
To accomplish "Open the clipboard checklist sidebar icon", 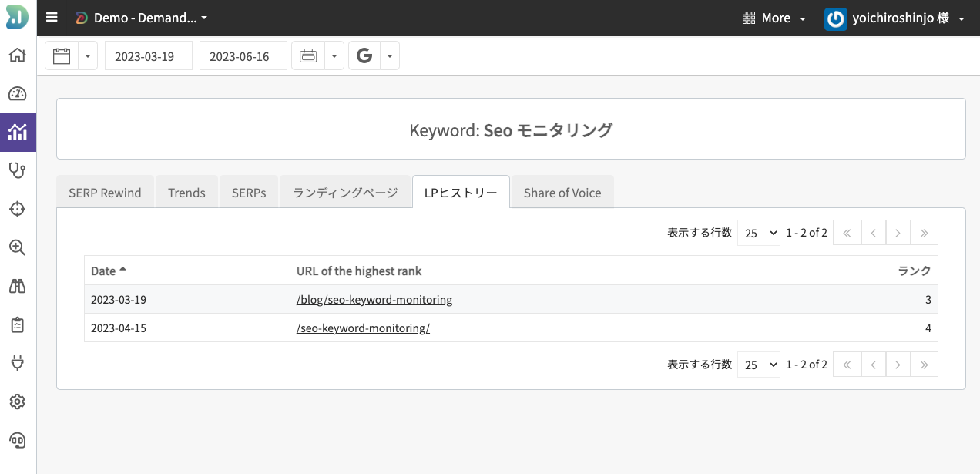I will 17,324.
